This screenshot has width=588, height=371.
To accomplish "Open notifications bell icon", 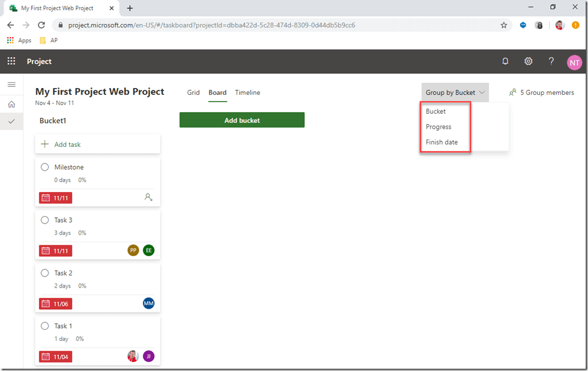I will point(505,62).
